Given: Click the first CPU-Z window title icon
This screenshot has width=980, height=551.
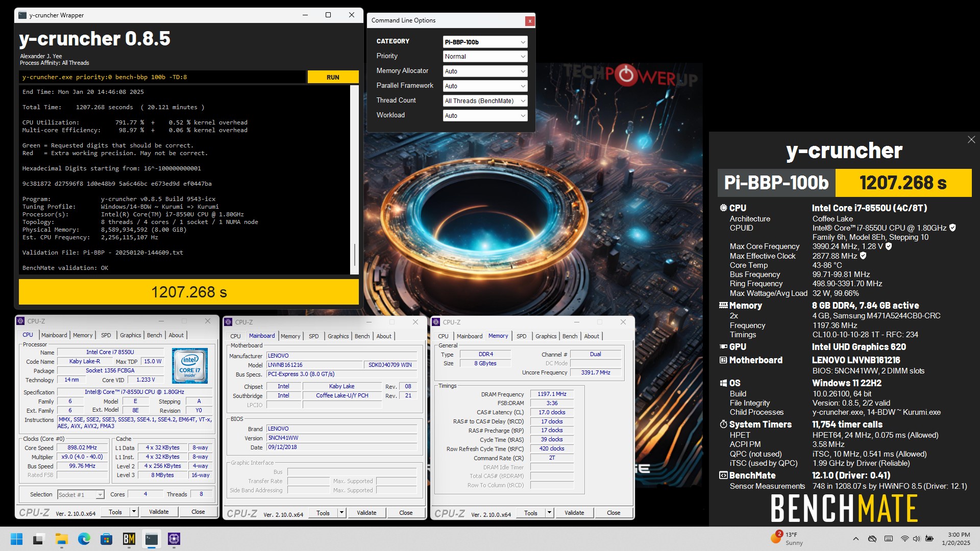Looking at the screenshot, I should tap(21, 321).
